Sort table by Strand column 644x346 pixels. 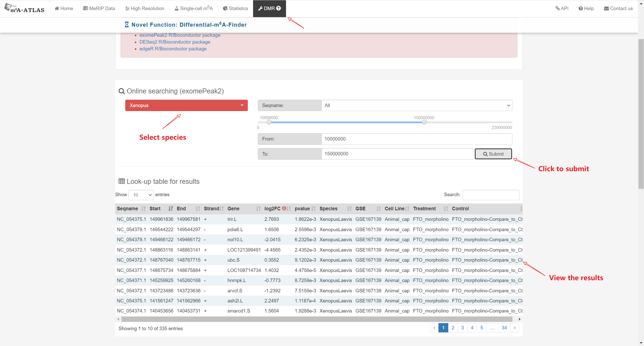[214, 209]
